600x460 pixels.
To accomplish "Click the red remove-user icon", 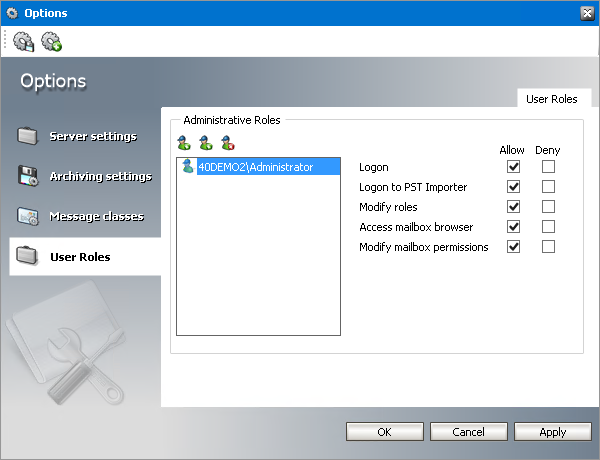I will tap(228, 142).
